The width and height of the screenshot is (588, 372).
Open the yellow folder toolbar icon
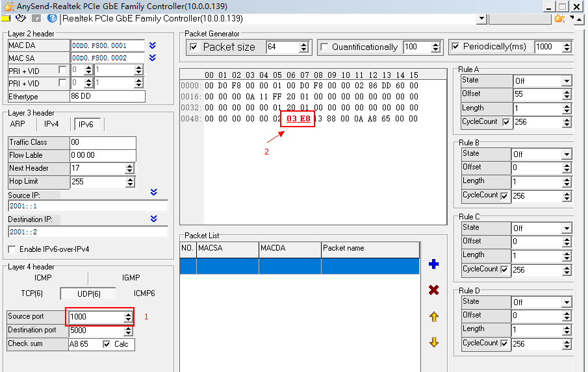5,18
